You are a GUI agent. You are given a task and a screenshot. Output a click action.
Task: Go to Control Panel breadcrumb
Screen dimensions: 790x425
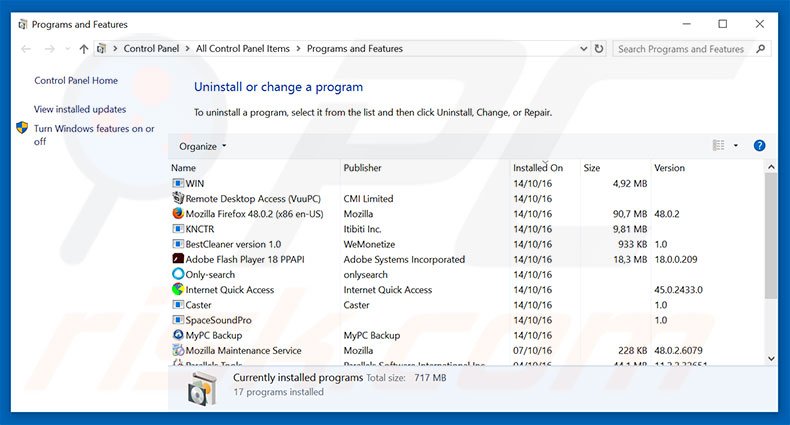tap(151, 49)
